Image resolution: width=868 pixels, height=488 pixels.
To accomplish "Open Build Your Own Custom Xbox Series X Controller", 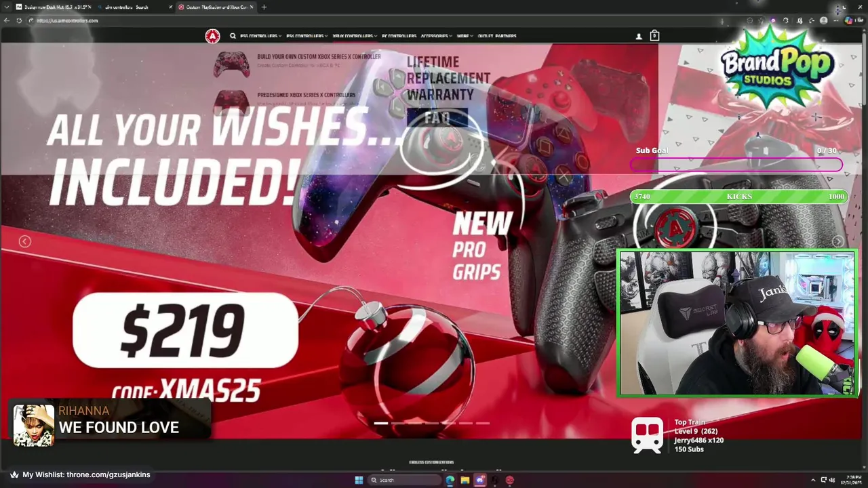I will click(319, 57).
